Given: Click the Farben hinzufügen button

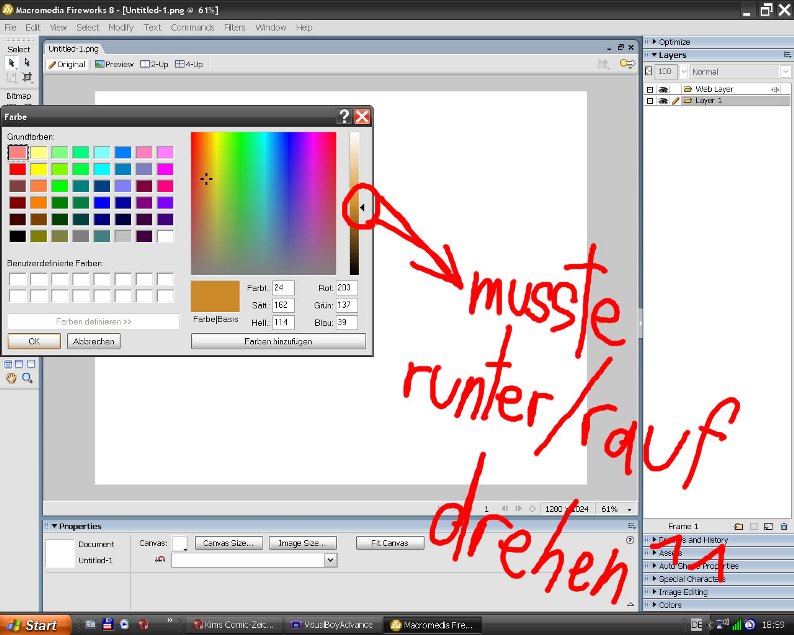Looking at the screenshot, I should (x=278, y=341).
